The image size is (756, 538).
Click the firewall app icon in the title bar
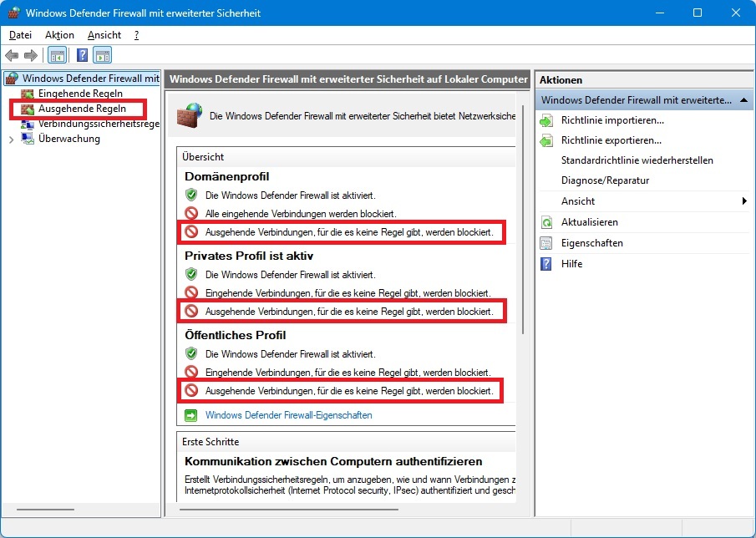click(14, 13)
